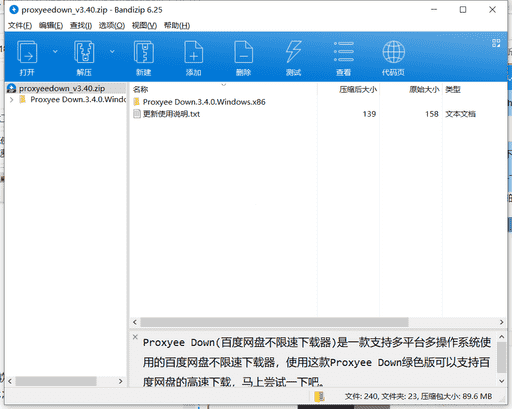This screenshot has width=512, height=409.
Task: Open the View (视图) menu
Action: click(x=144, y=25)
